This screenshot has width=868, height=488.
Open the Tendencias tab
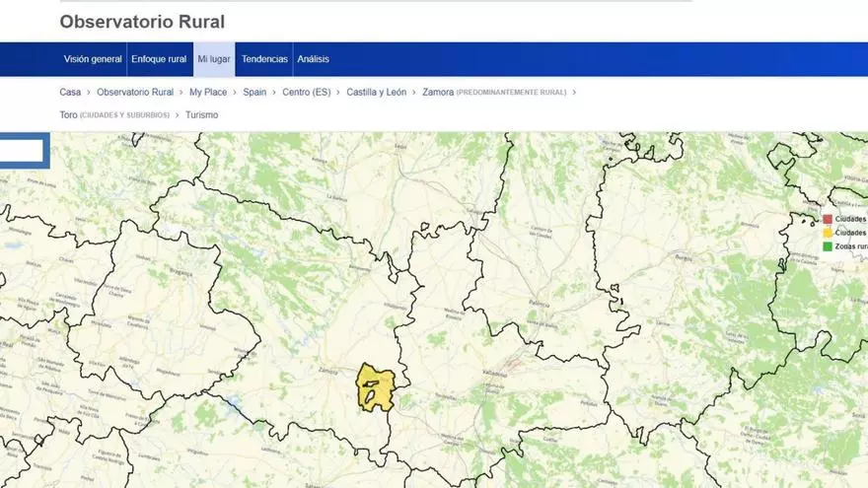(264, 59)
